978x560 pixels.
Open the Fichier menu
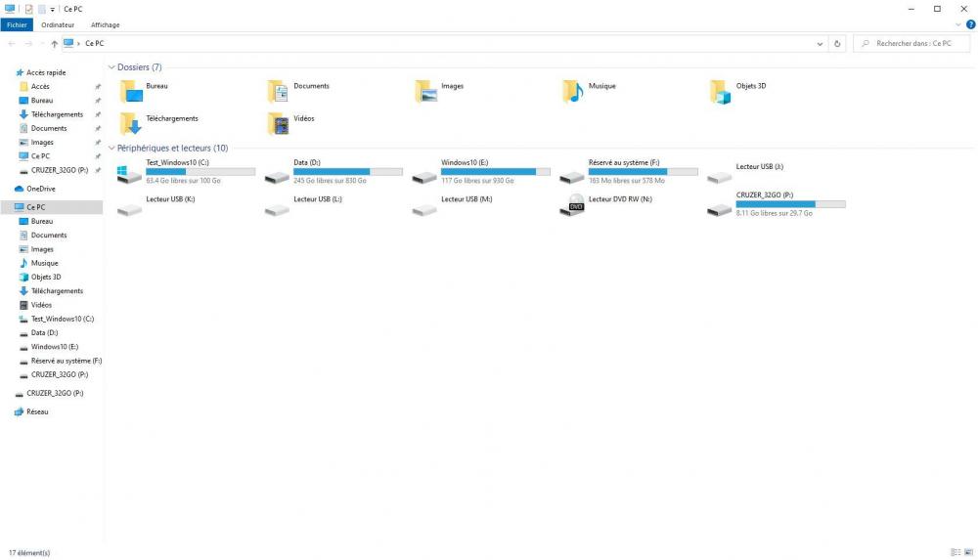[x=17, y=25]
